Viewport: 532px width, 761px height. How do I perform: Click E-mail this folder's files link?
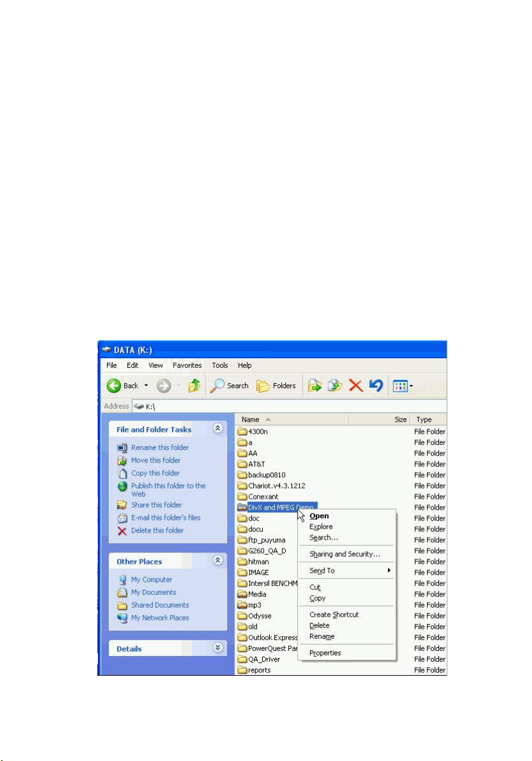165,518
